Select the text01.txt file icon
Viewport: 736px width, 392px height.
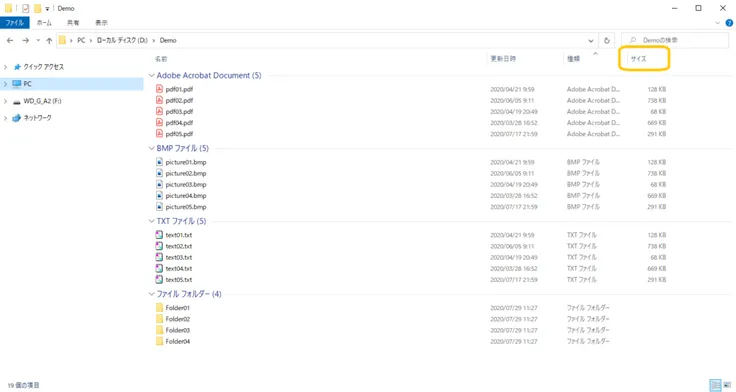(159, 235)
